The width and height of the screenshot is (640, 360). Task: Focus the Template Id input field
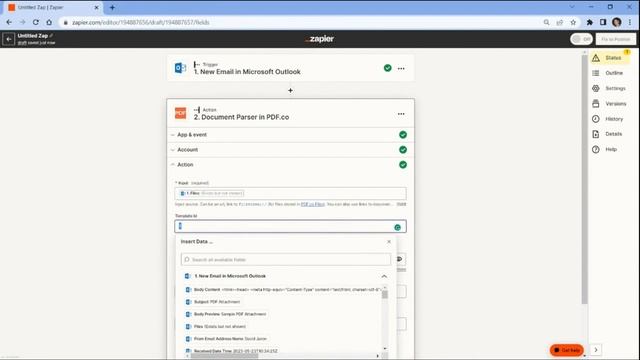click(290, 227)
